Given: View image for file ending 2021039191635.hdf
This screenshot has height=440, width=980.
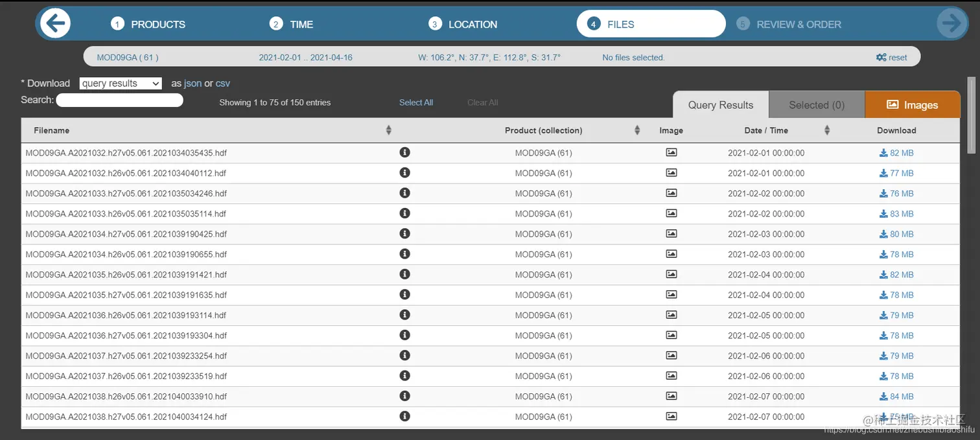Looking at the screenshot, I should click(671, 294).
